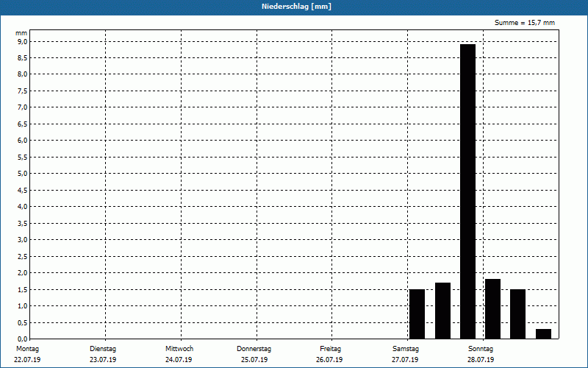Click the 1,0 axis value
This screenshot has width=588, height=368.
[23, 306]
